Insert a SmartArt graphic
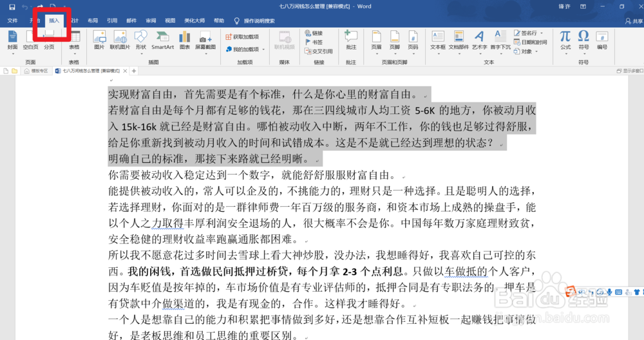Screen dimensions: 644x340 (x=163, y=40)
